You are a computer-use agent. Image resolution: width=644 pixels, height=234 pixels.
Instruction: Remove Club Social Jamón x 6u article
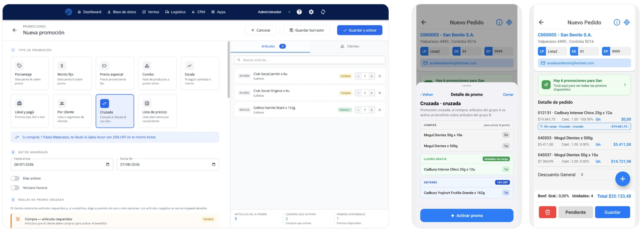point(379,76)
